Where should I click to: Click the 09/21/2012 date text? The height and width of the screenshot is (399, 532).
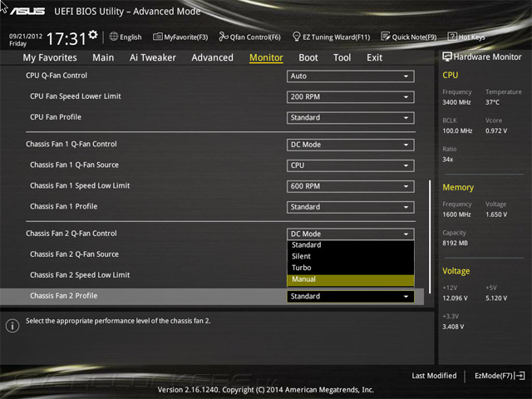tap(26, 36)
